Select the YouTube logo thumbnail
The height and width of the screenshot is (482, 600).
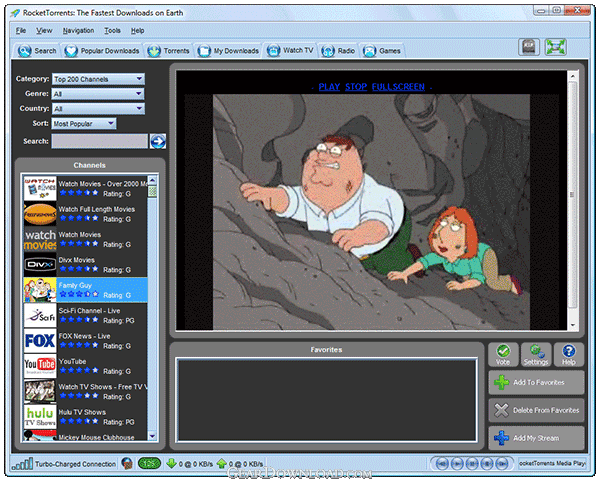pyautogui.click(x=40, y=366)
